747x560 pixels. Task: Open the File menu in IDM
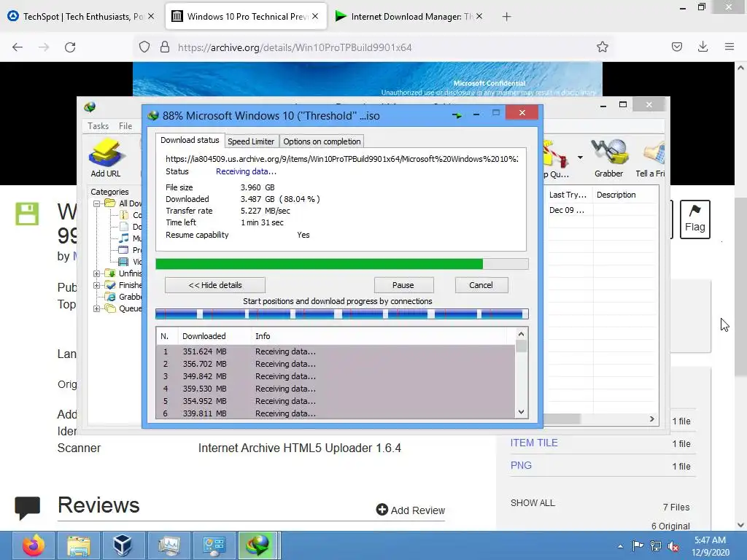pos(125,126)
